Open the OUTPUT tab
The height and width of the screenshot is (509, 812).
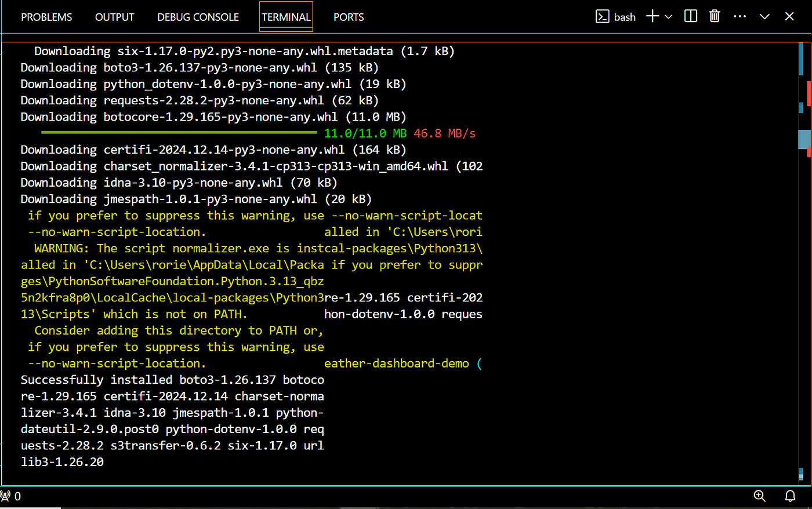(114, 17)
